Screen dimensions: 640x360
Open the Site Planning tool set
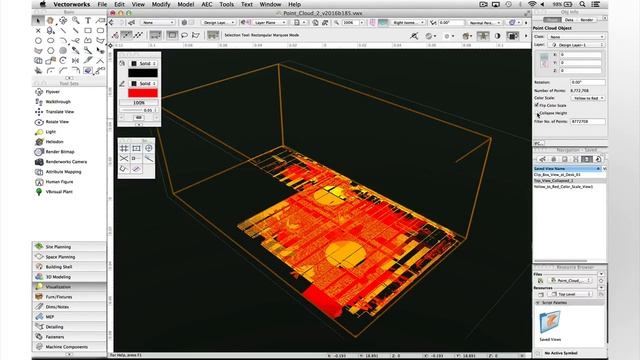click(x=69, y=247)
